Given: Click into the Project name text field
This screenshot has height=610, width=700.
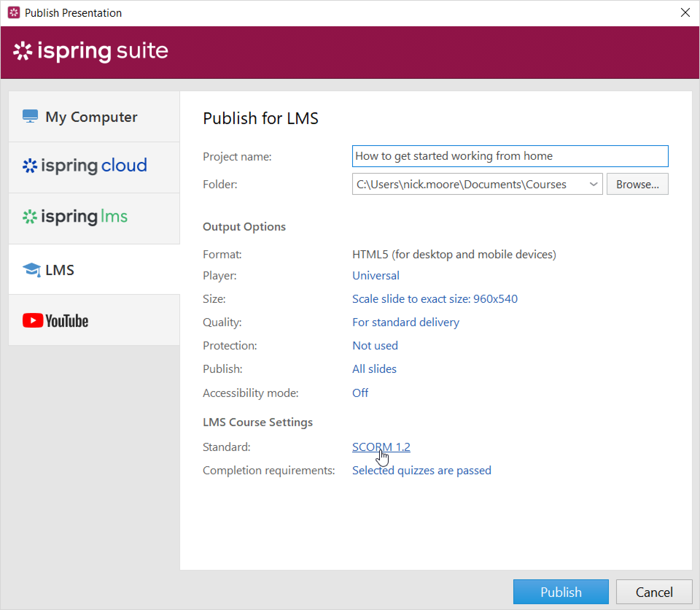Looking at the screenshot, I should click(x=510, y=156).
